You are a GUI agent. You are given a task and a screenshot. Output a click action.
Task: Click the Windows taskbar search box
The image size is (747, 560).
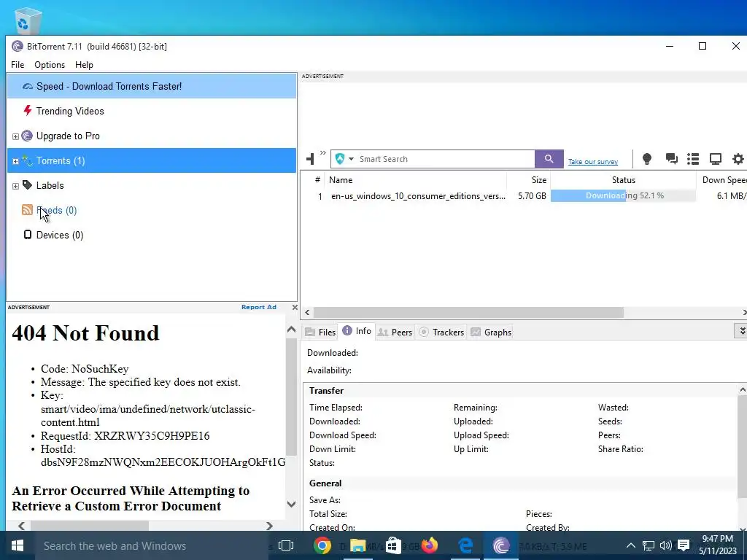[152, 545]
